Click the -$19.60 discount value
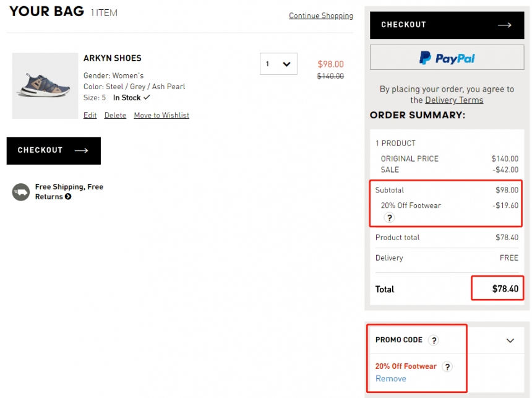 tap(505, 205)
